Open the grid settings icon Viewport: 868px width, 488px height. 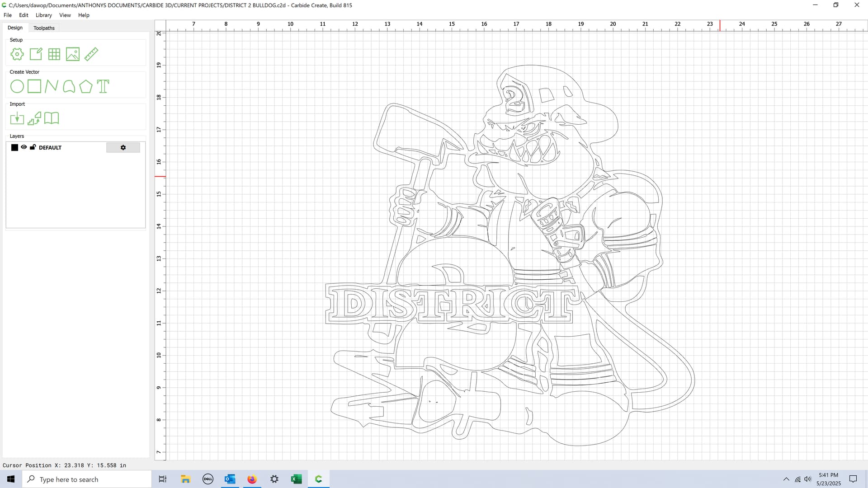54,54
